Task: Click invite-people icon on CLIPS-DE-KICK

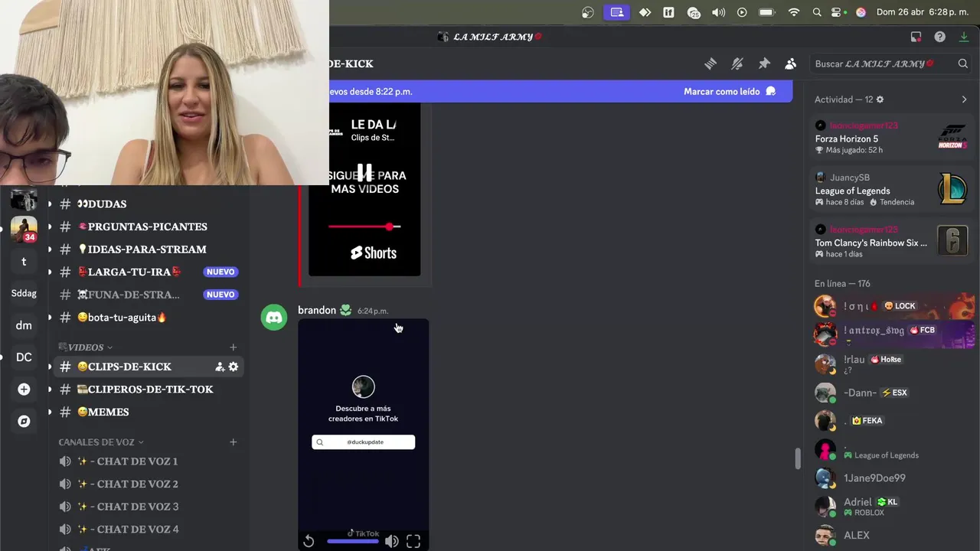Action: 220,367
